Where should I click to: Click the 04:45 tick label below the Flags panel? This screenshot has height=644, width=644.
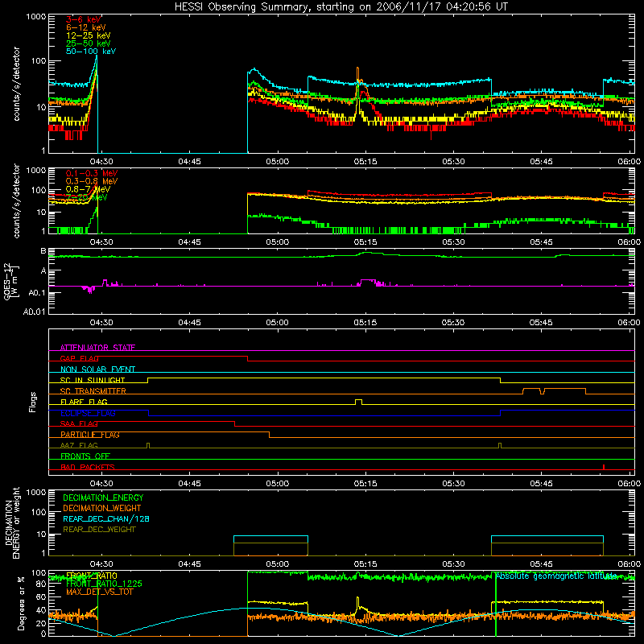click(189, 484)
